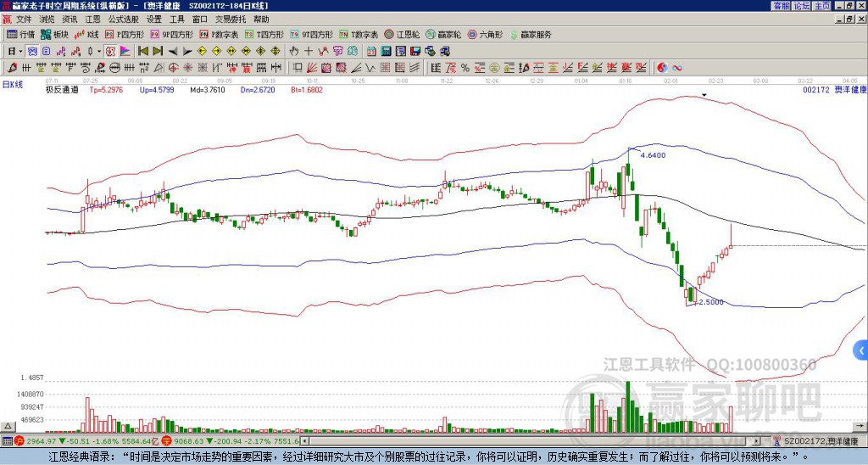This screenshot has height=465, width=868.
Task: Click the arrow button at chart's lower-right
Action: pyautogui.click(x=861, y=426)
